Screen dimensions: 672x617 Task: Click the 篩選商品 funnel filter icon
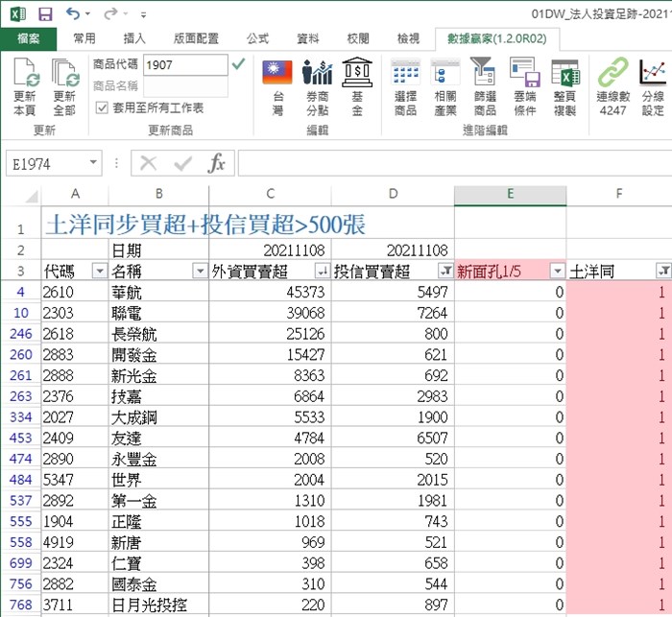coord(484,71)
